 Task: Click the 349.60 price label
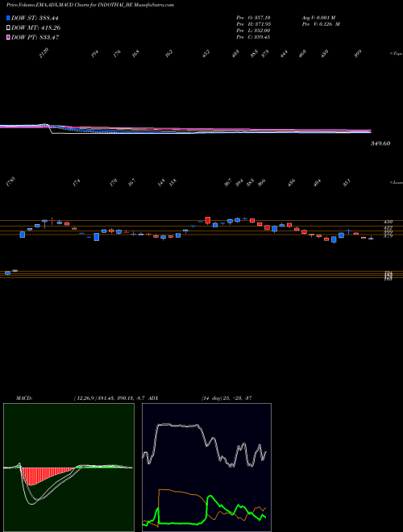pyautogui.click(x=380, y=143)
